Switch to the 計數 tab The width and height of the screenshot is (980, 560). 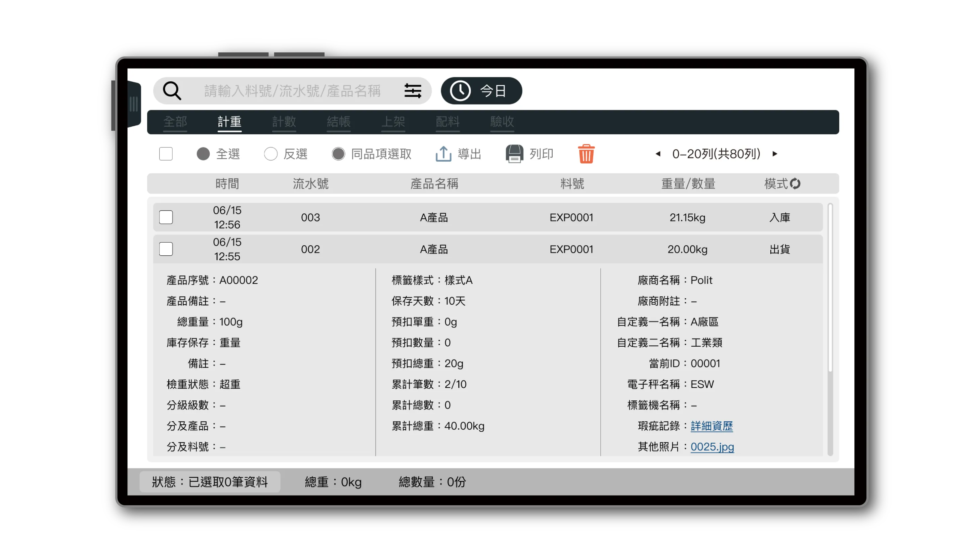pos(284,122)
